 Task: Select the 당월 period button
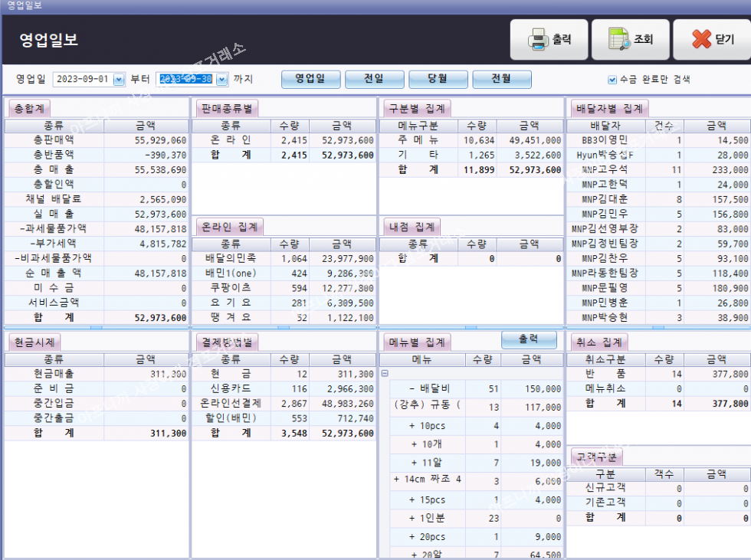click(x=438, y=79)
